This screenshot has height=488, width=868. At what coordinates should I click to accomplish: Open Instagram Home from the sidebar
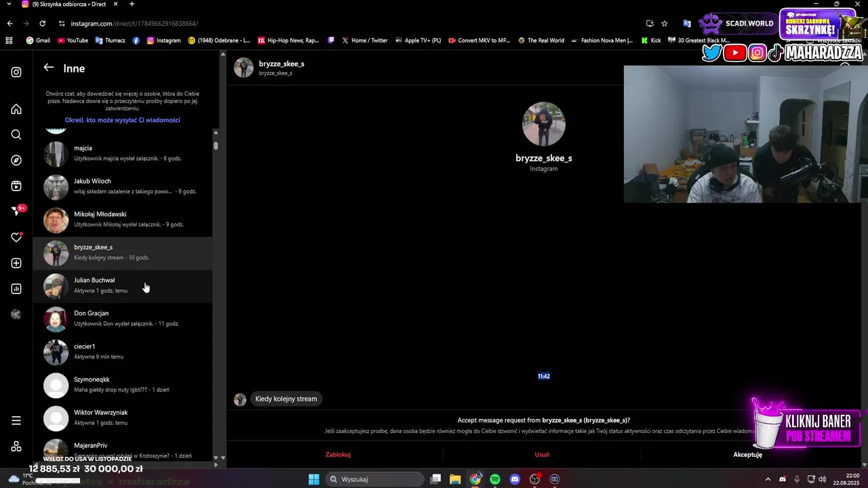(16, 109)
